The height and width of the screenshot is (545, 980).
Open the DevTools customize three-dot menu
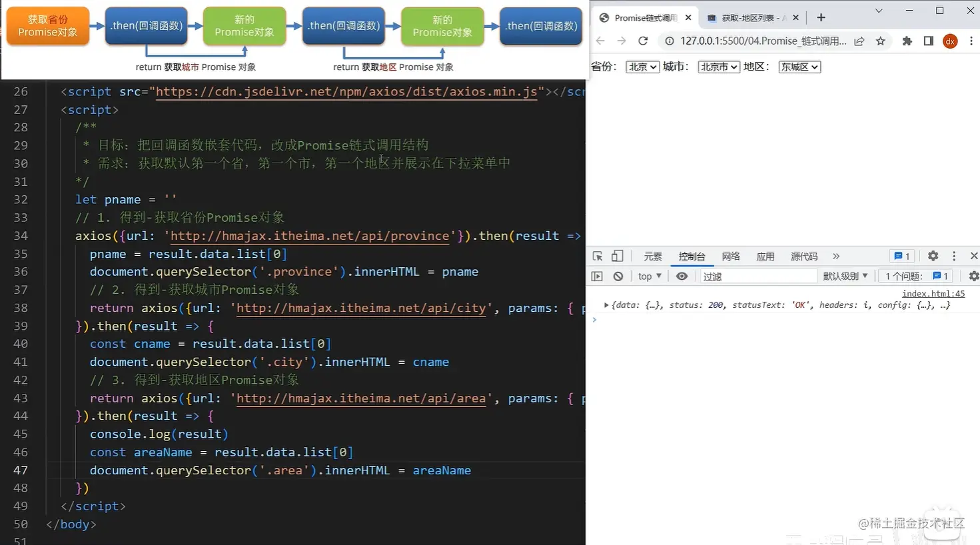954,257
